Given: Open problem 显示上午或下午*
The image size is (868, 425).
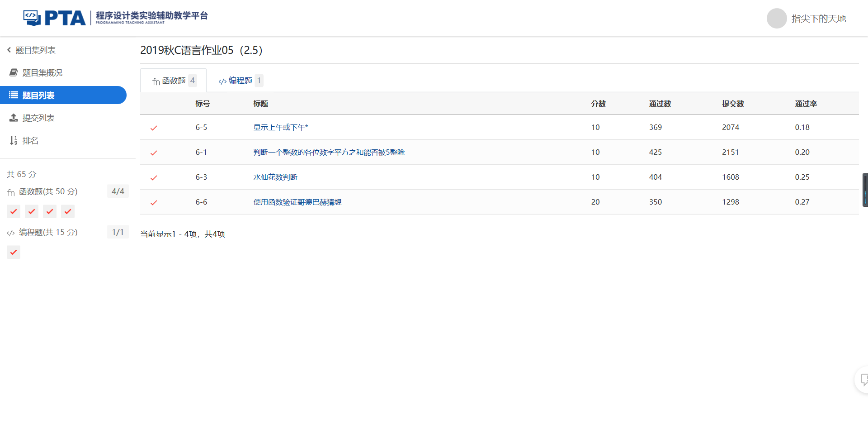Looking at the screenshot, I should (x=281, y=127).
